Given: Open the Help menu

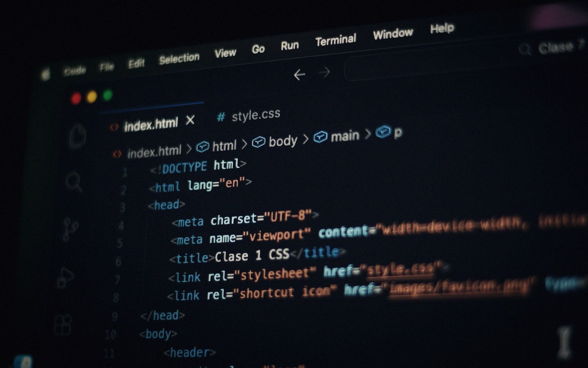Looking at the screenshot, I should point(442,29).
